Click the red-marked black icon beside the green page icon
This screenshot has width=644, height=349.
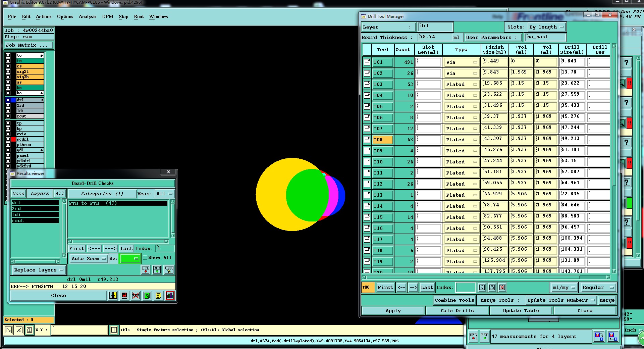pyautogui.click(x=124, y=296)
